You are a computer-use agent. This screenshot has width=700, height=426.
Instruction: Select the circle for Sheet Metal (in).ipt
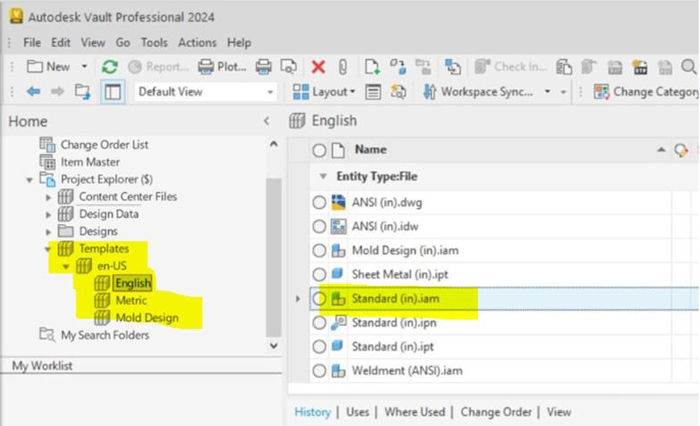[x=319, y=275]
